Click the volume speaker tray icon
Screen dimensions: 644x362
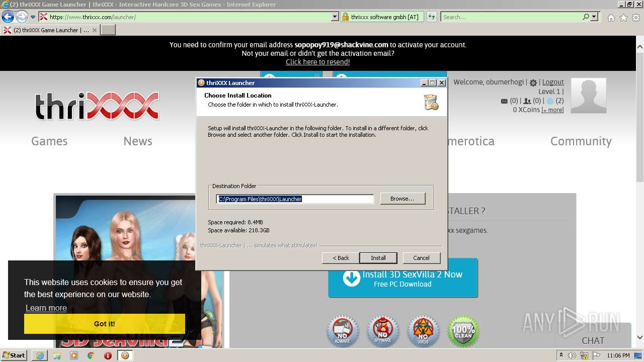click(x=572, y=355)
